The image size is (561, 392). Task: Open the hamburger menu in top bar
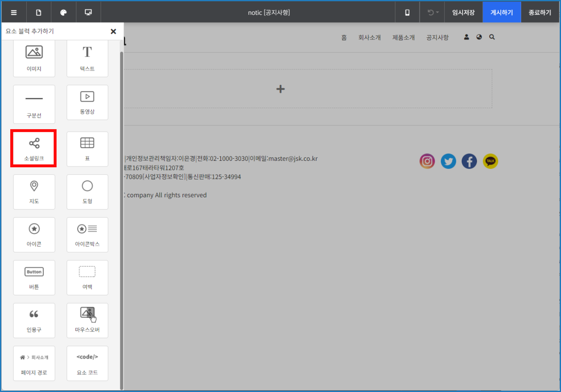tap(14, 12)
